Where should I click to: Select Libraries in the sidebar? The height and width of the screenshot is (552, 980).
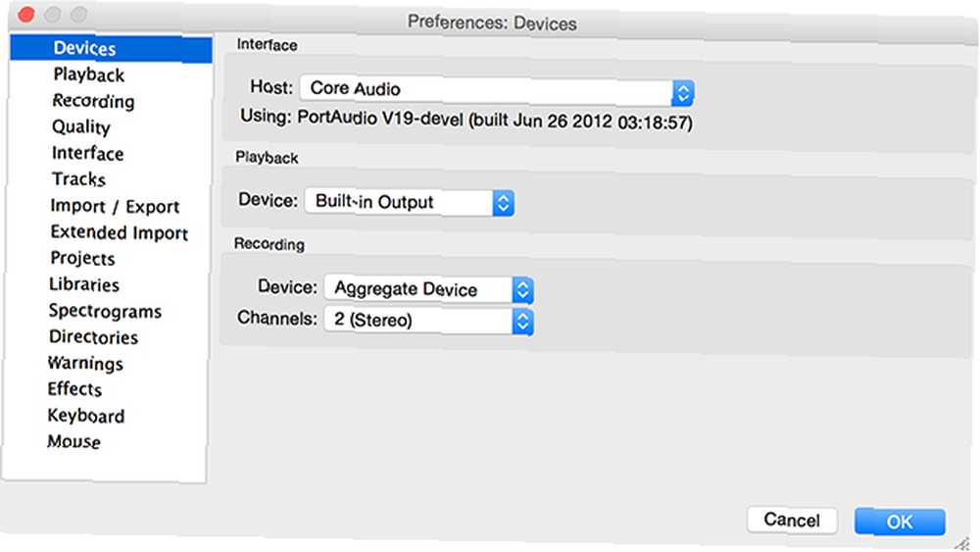(x=84, y=284)
